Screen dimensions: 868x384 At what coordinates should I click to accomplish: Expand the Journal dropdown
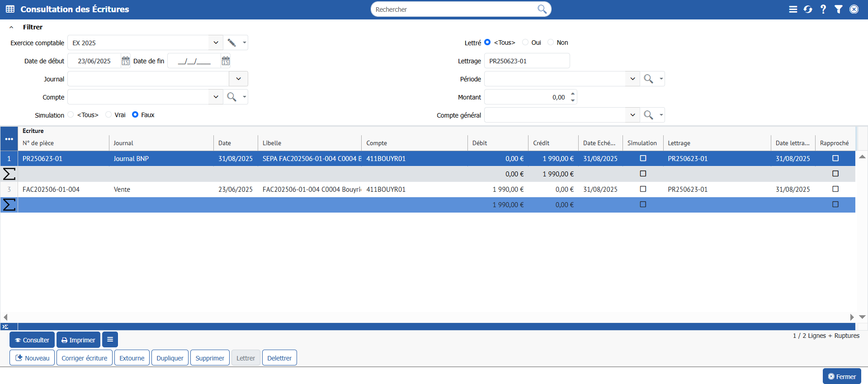(x=239, y=79)
